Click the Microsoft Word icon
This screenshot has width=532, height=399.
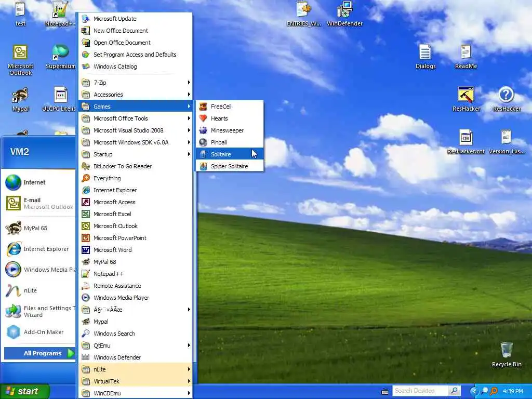86,250
